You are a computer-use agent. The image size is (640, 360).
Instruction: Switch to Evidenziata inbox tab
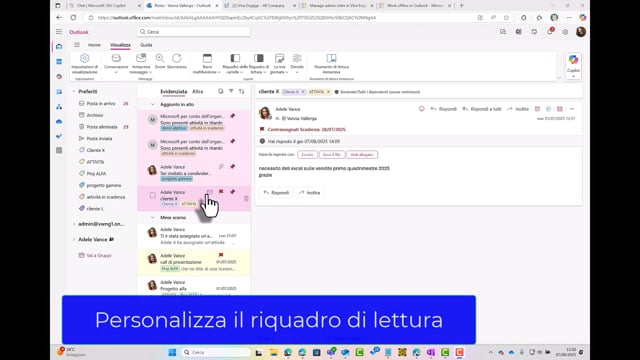[x=173, y=91]
